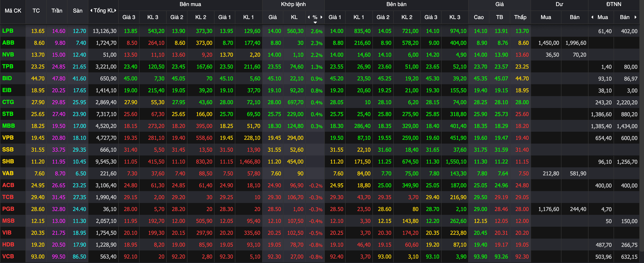644x263 pixels.
Task: Open the VIB stock symbol
Action: click(7, 233)
